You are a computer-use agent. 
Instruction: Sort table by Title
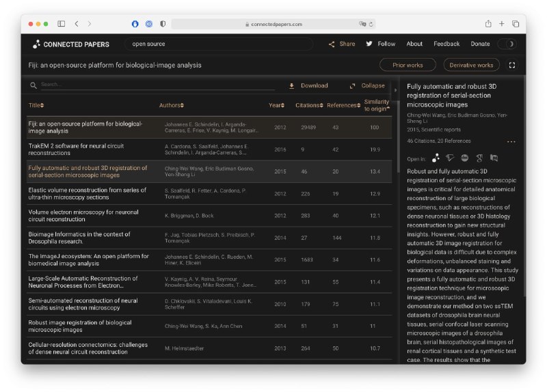pos(36,105)
